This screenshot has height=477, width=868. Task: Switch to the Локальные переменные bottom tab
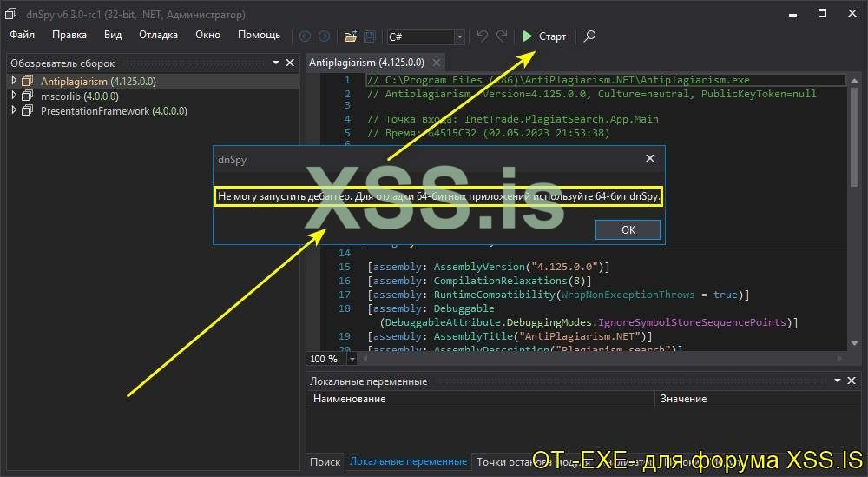pos(408,461)
